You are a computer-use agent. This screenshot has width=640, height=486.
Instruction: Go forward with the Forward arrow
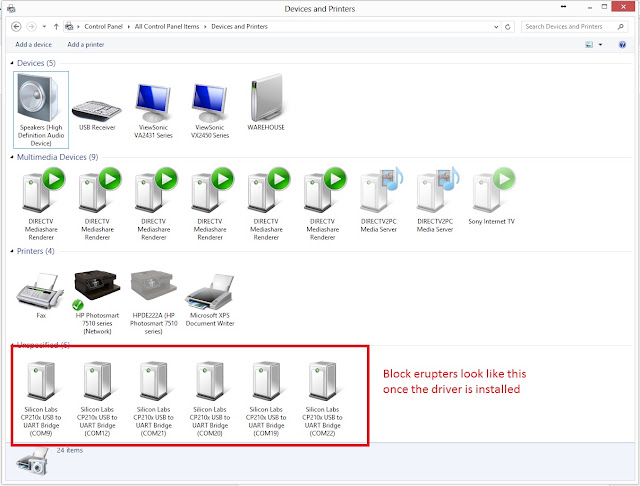pos(31,27)
